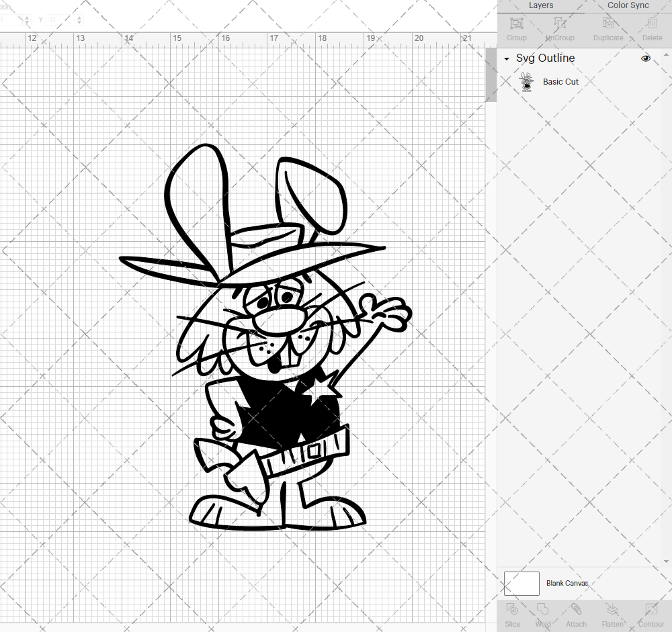Switch to the Color Sync tab
672x632 pixels.
628,5
